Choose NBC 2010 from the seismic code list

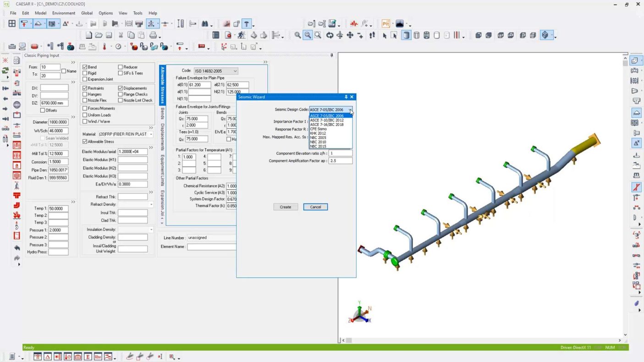318,142
